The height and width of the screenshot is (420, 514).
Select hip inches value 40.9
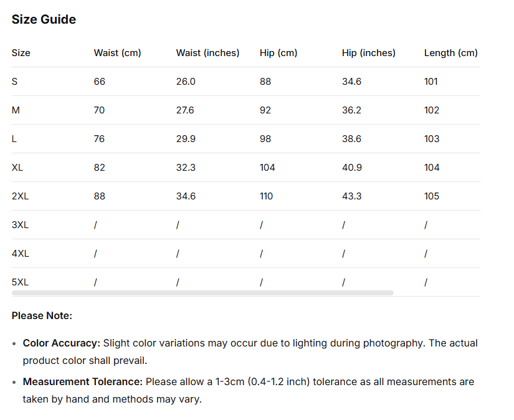tap(351, 168)
